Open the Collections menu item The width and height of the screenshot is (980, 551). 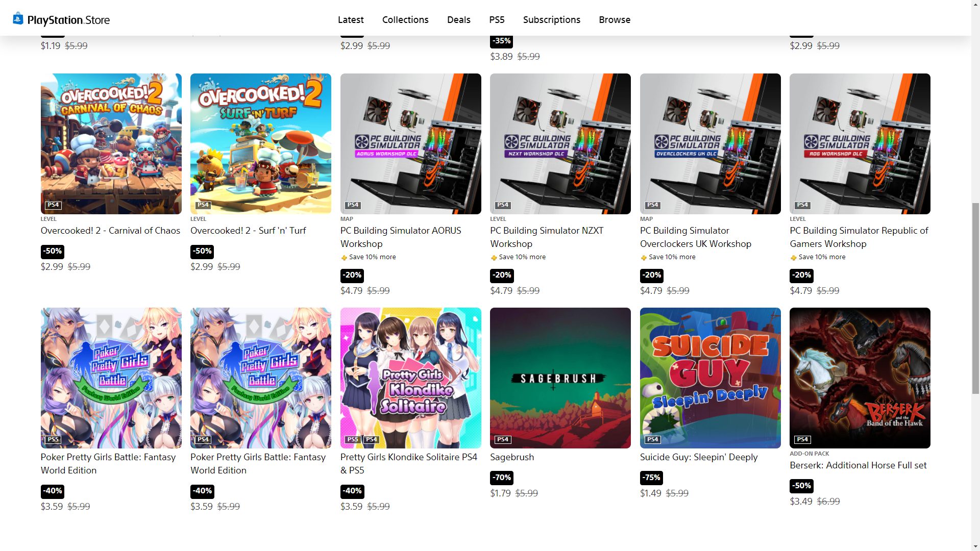click(x=405, y=20)
